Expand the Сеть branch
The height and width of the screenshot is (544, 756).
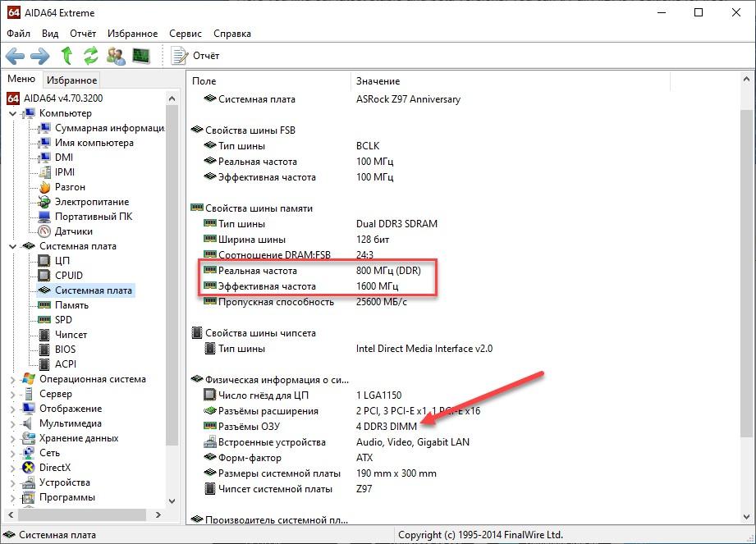coord(12,454)
